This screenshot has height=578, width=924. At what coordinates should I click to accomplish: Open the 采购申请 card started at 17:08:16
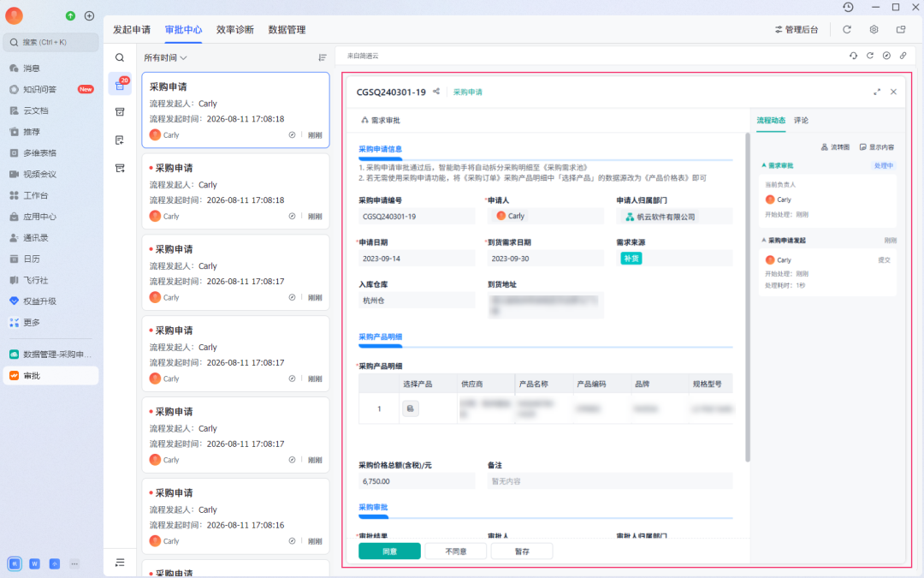(x=236, y=516)
